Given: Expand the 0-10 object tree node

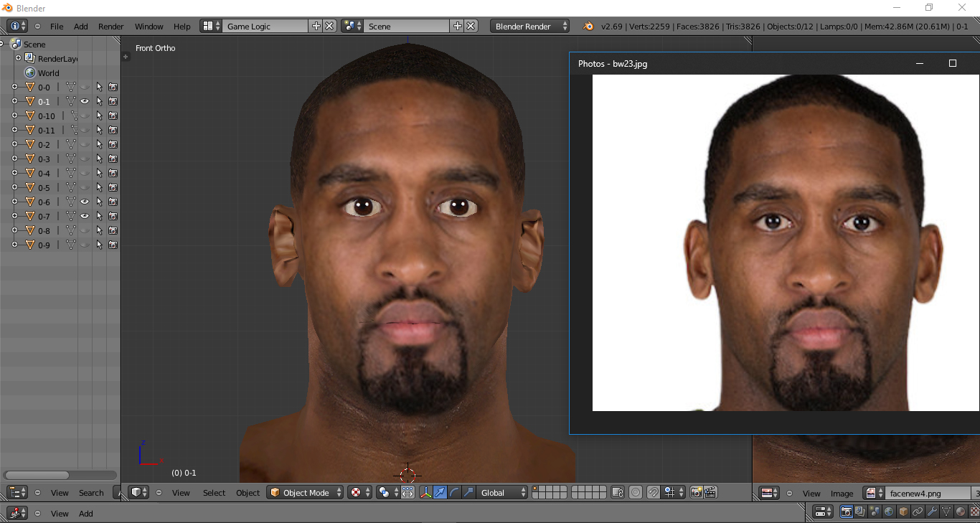Looking at the screenshot, I should coord(14,116).
